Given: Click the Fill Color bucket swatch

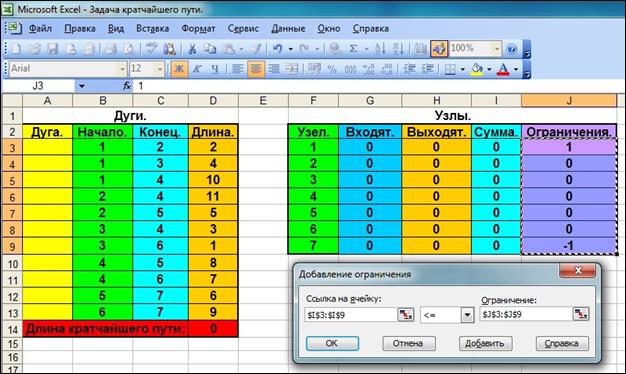Looking at the screenshot, I should point(477,69).
